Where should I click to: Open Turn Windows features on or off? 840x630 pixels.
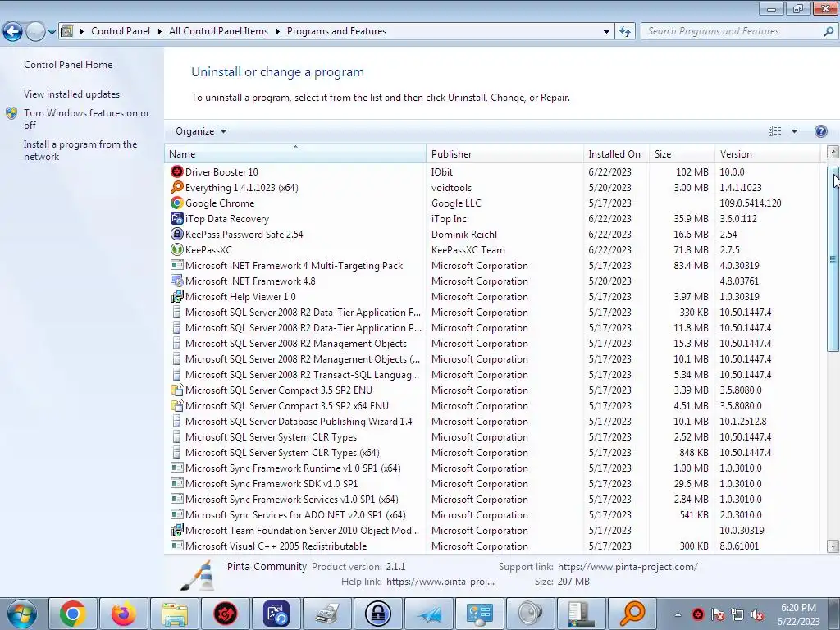tap(87, 119)
